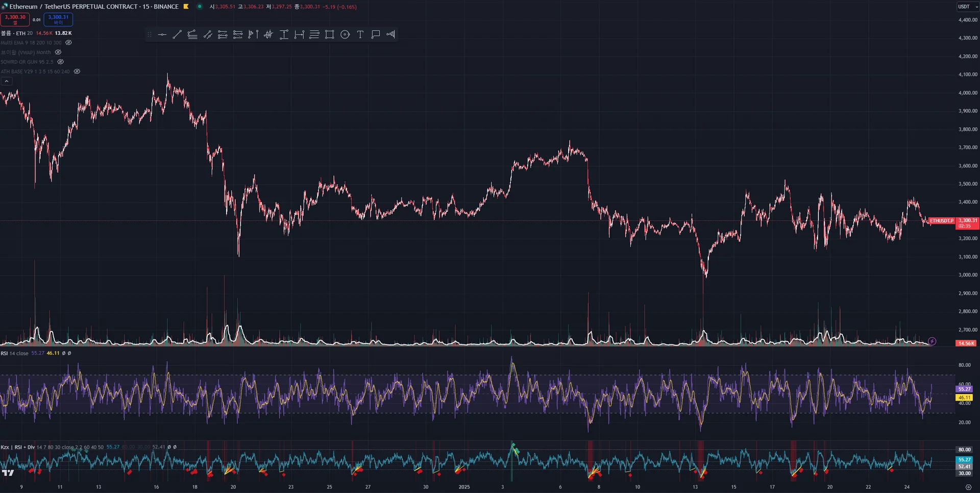Click the SOWRD OR GUN 95 2.5 legend text
Screen dimensions: 980x493
[27, 62]
